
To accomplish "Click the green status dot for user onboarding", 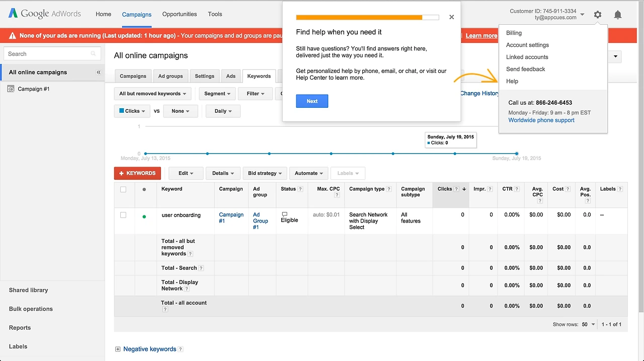I will (x=144, y=216).
